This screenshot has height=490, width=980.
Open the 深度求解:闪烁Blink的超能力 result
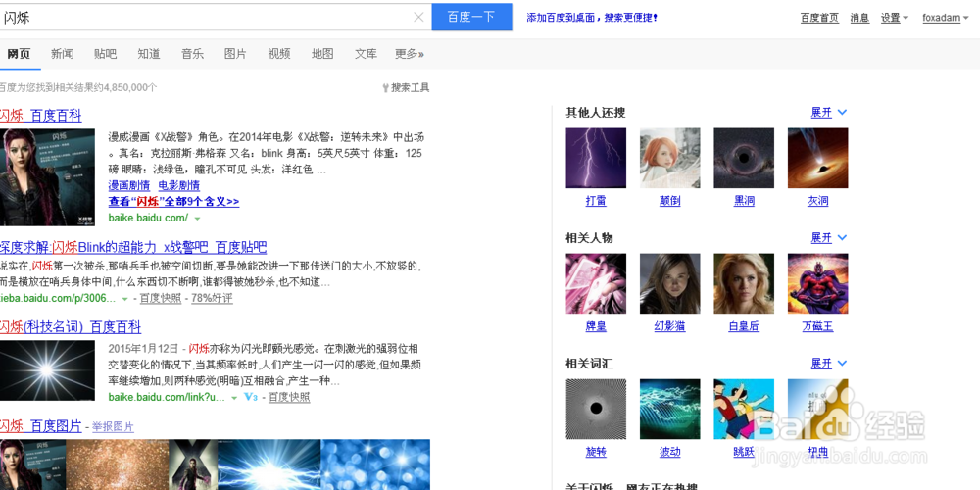click(133, 246)
